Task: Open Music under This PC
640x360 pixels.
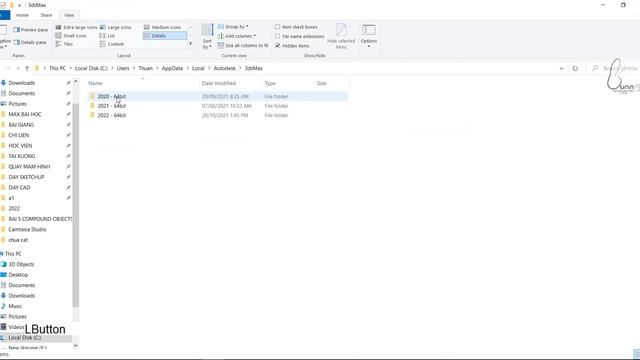Action: [15, 306]
